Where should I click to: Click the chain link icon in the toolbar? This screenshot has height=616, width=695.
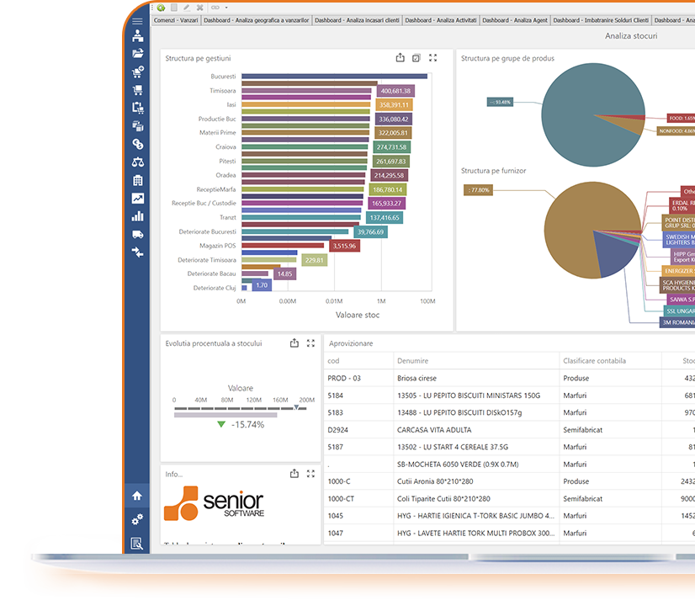(216, 8)
